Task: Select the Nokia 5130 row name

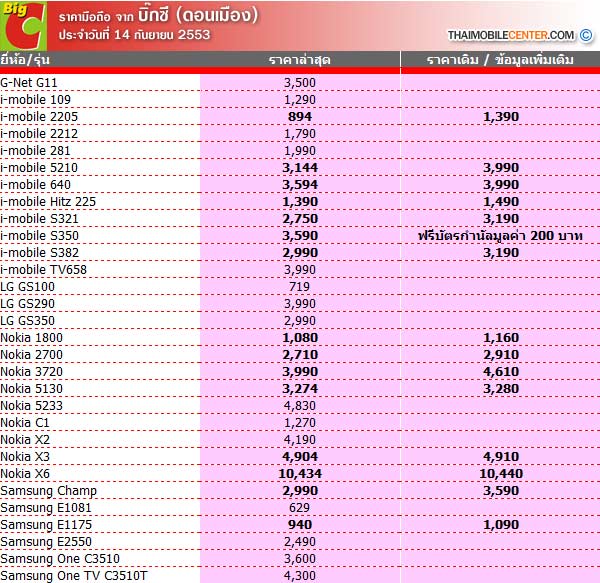Action: (x=31, y=389)
